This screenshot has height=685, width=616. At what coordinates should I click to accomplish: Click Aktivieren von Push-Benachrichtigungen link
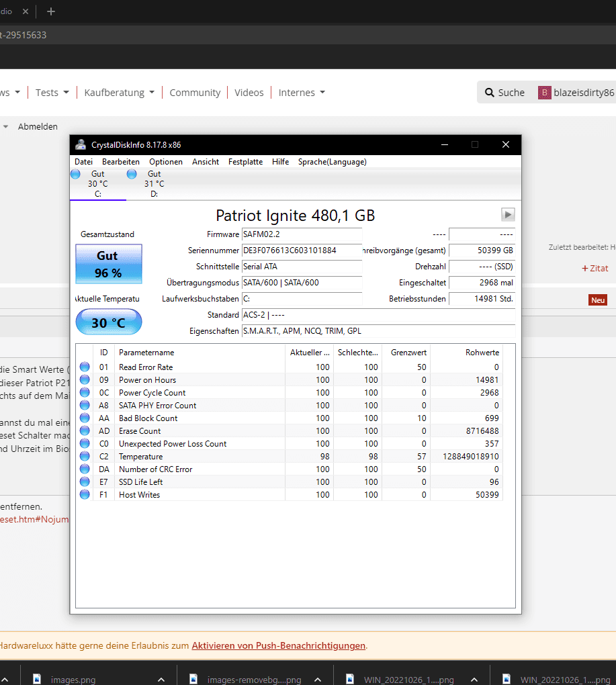278,645
